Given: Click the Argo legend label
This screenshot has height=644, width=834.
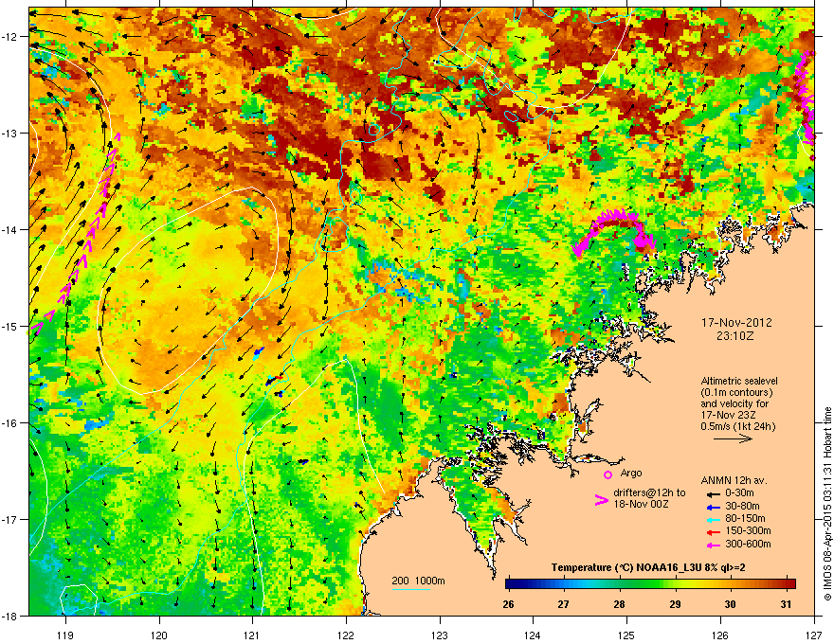Looking at the screenshot, I should [x=631, y=473].
